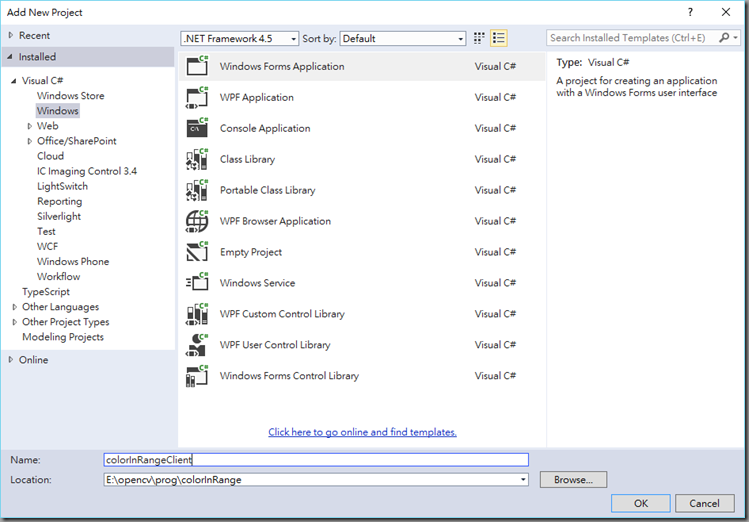
Task: Select the WCF category
Action: tap(47, 246)
